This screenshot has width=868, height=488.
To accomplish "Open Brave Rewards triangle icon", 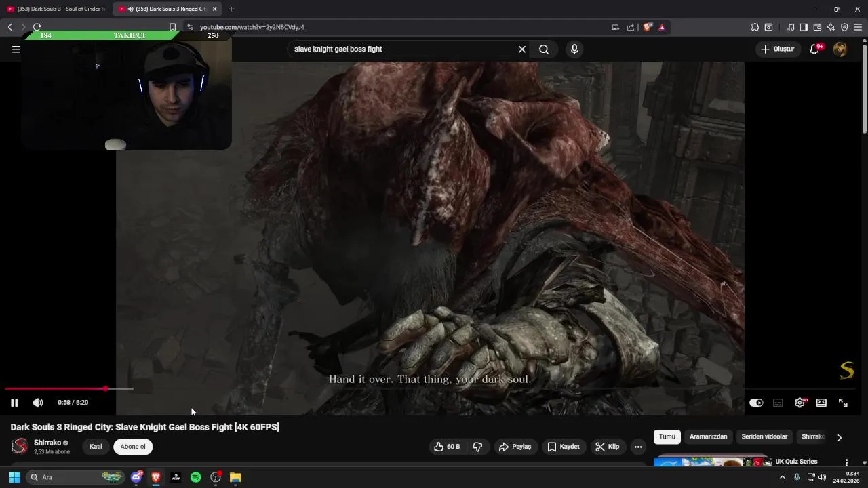I will [x=662, y=27].
